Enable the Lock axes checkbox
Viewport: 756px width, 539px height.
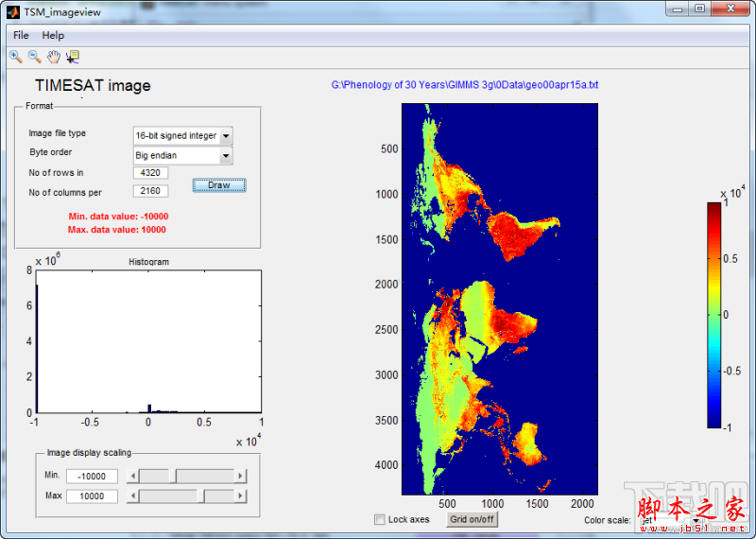(x=380, y=519)
